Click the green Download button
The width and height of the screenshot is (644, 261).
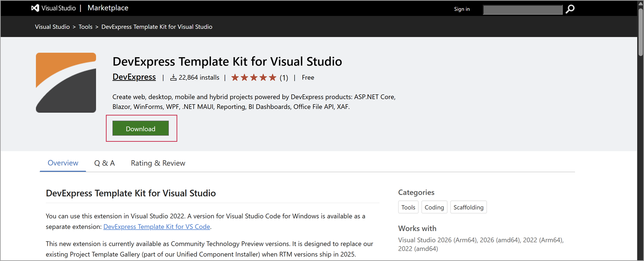(140, 129)
